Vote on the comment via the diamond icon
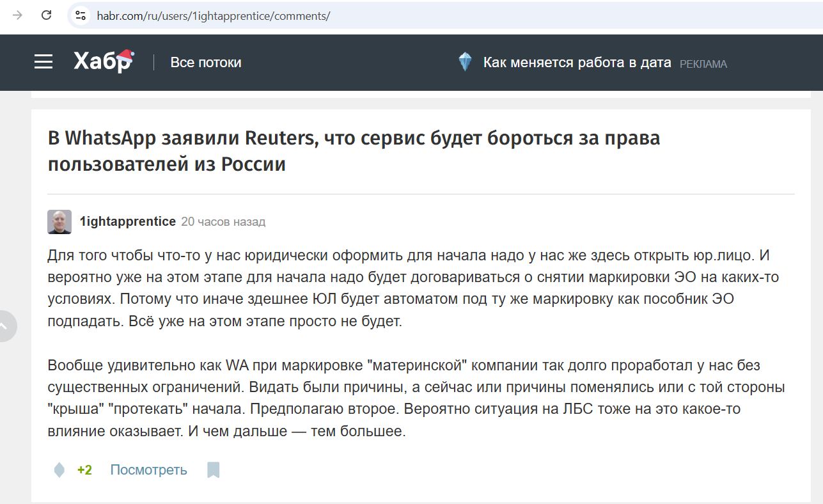This screenshot has height=504, width=823. pos(59,469)
